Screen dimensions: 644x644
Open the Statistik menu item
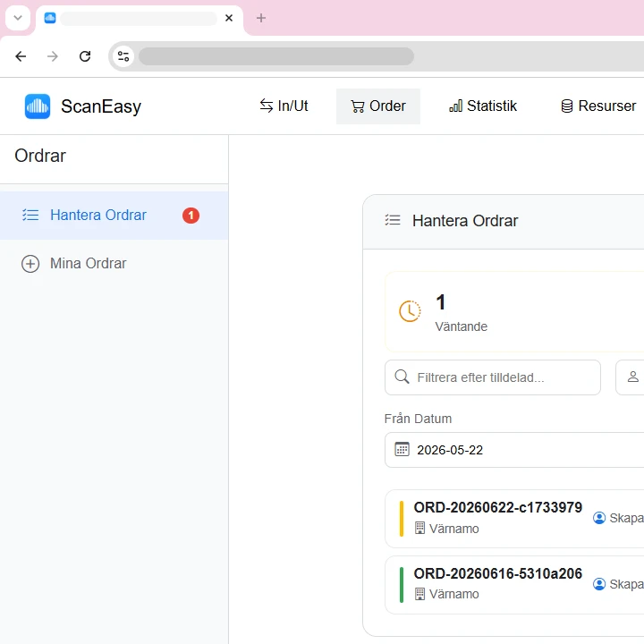(x=483, y=106)
